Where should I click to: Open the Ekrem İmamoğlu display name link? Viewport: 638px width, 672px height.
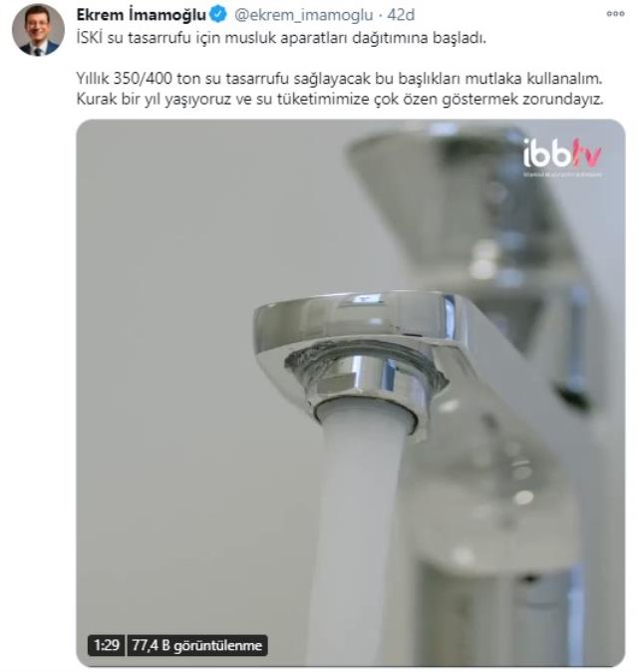click(x=141, y=15)
